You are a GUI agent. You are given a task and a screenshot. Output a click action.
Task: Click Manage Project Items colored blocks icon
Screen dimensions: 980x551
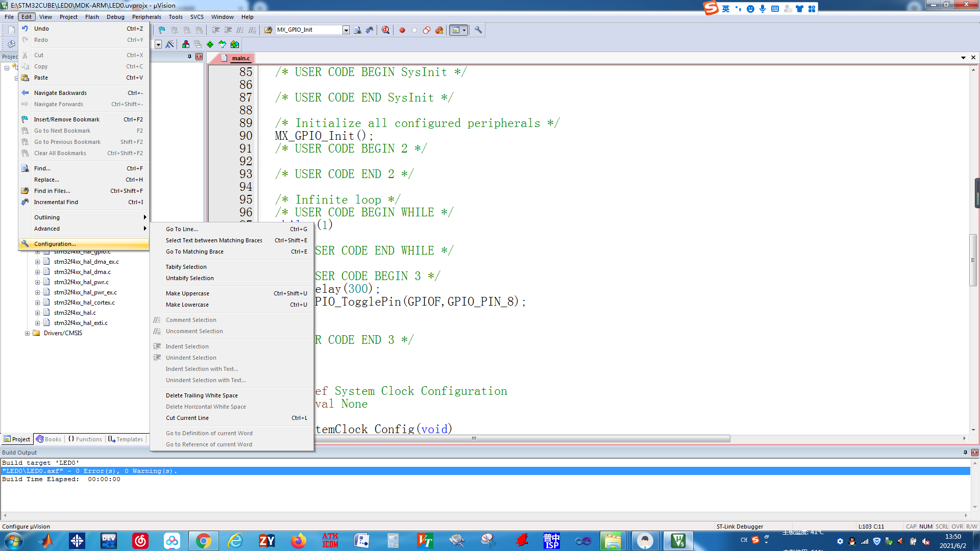(186, 44)
